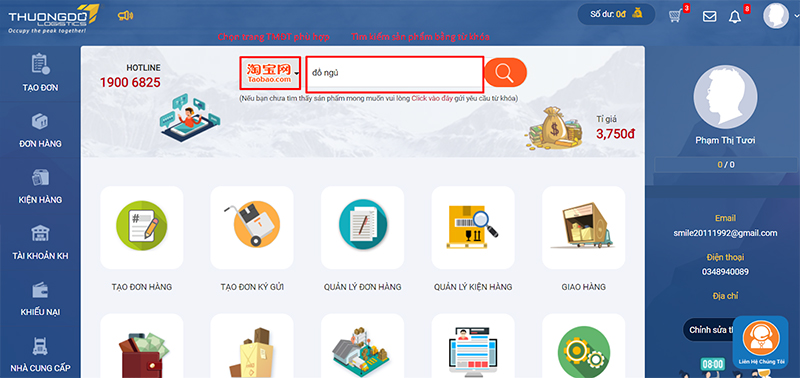Click the dropdown arrow beside Taobao logo
Image resolution: width=800 pixels, height=378 pixels.
(296, 74)
